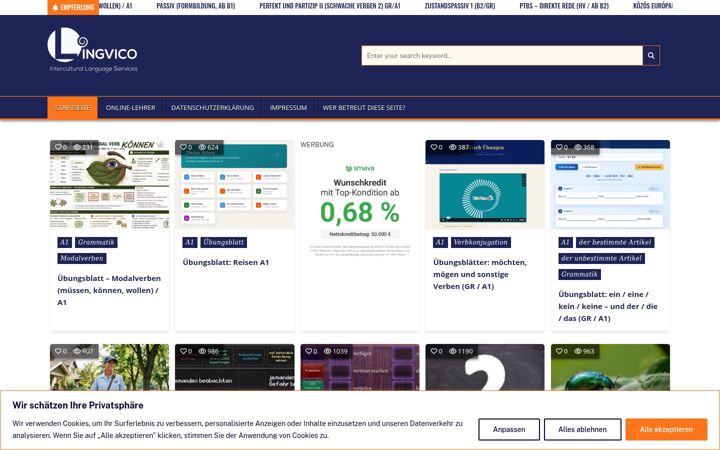
Task: Open the Können modal verb thumbnail
Action: click(x=109, y=185)
